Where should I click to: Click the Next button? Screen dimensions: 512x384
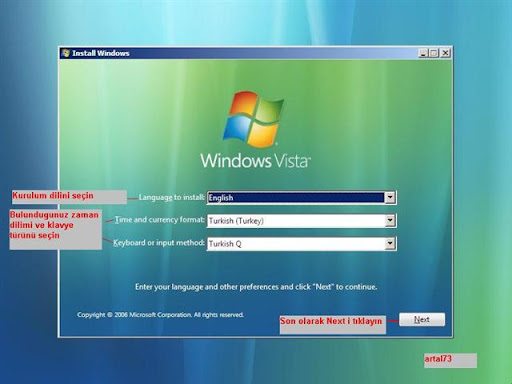click(x=422, y=319)
